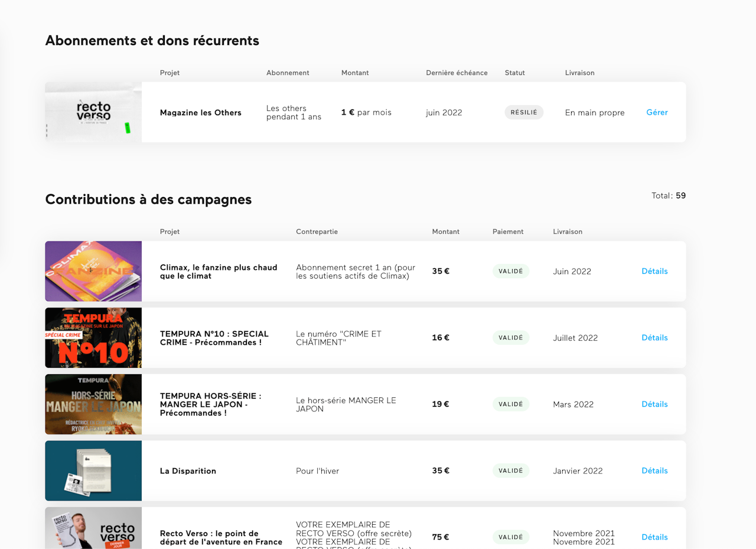This screenshot has height=549, width=756.
Task: Click the Manger le Japon thumbnail image
Action: point(93,404)
